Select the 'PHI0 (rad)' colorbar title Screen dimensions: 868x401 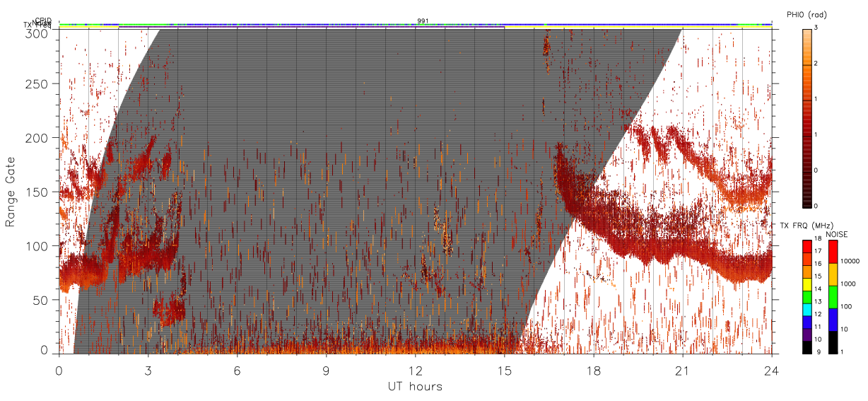806,15
